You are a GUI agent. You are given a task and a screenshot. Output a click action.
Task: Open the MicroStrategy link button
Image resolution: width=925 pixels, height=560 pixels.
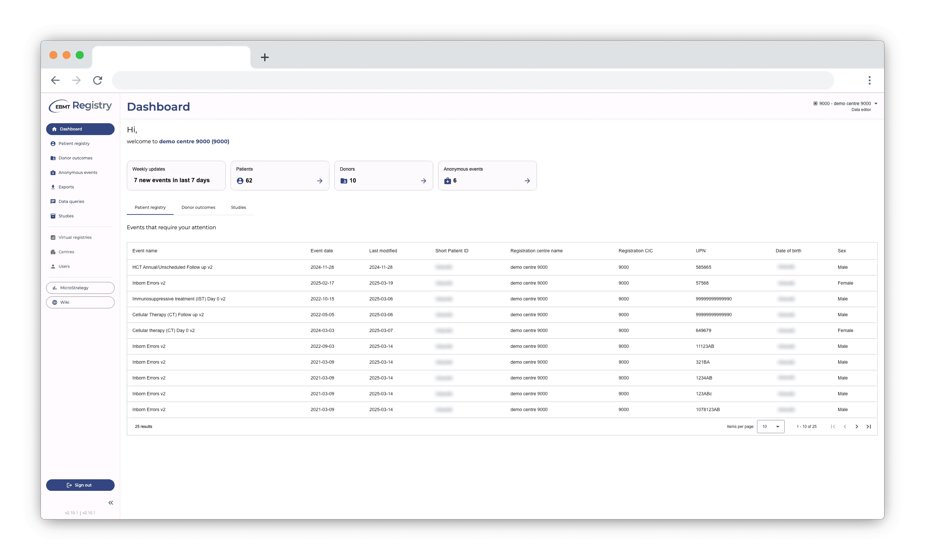tap(80, 288)
